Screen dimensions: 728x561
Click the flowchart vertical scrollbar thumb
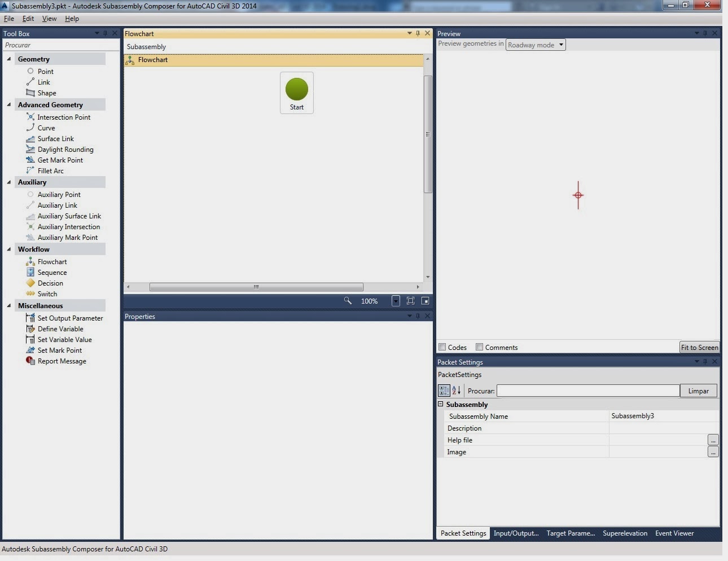pyautogui.click(x=428, y=134)
